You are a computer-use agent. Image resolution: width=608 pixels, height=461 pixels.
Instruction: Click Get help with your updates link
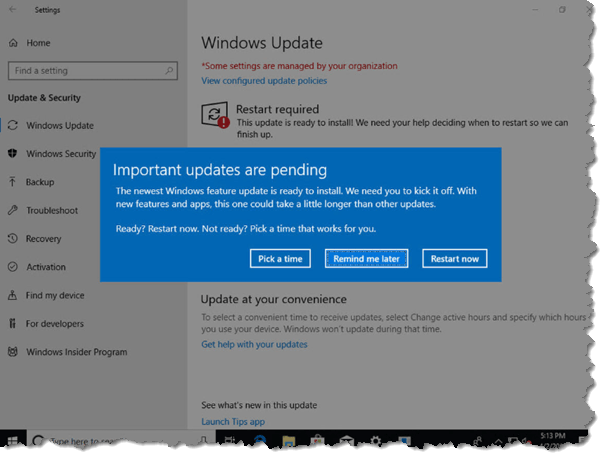tap(254, 344)
